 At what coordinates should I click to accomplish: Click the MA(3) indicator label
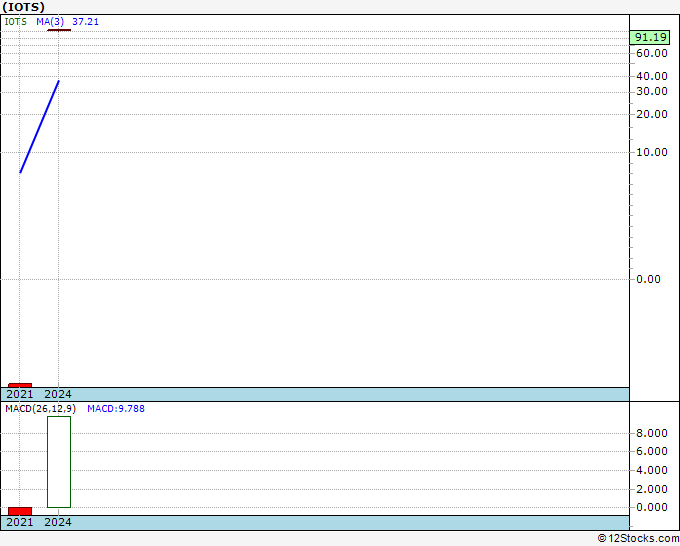point(50,21)
